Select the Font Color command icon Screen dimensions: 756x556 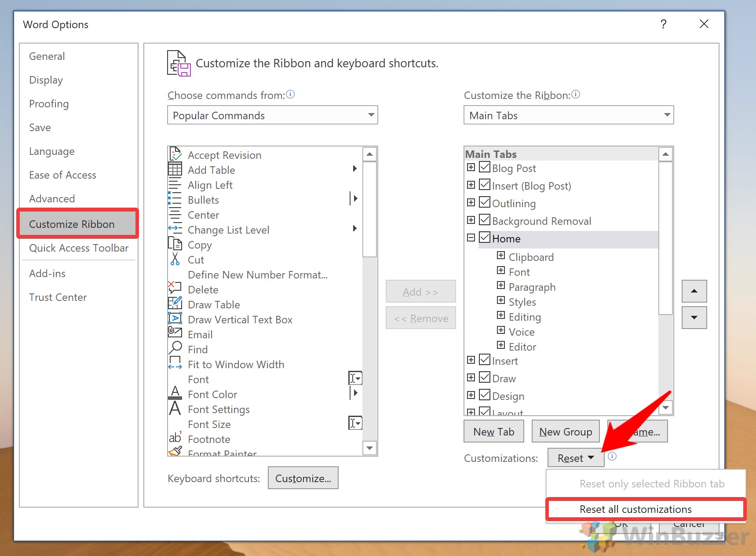pyautogui.click(x=175, y=393)
